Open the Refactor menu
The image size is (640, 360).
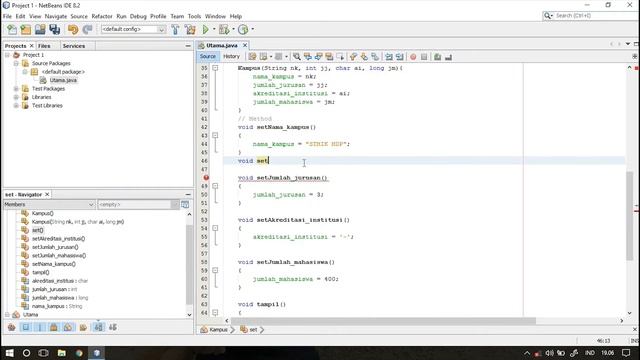click(x=102, y=16)
